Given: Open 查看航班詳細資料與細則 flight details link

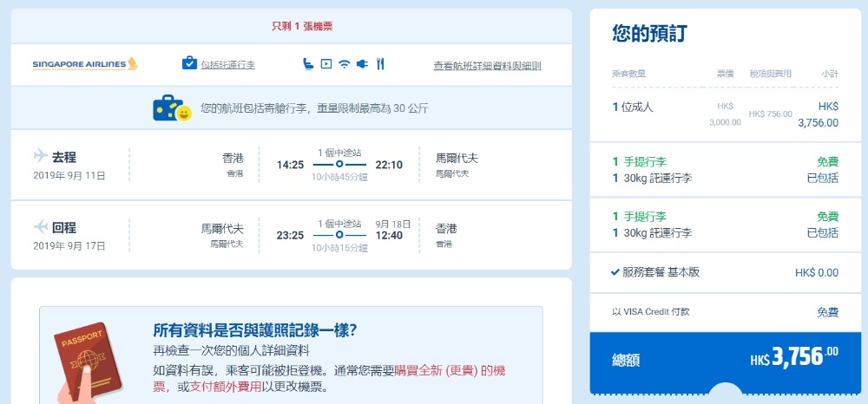Looking at the screenshot, I should [487, 65].
